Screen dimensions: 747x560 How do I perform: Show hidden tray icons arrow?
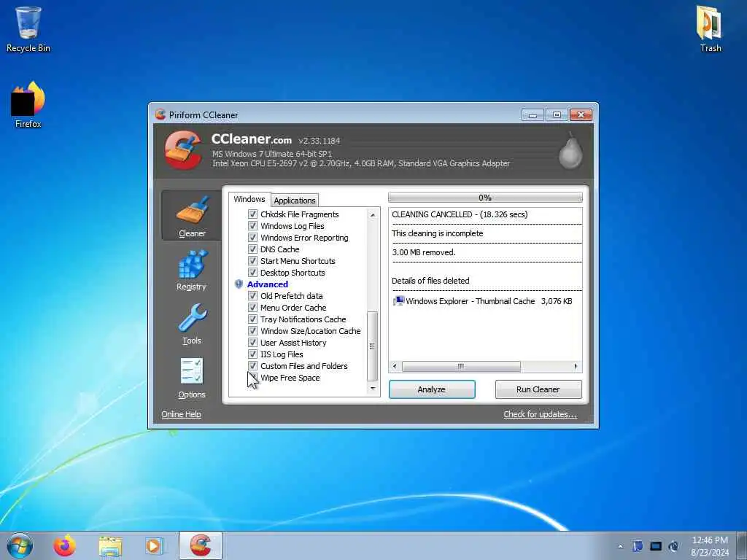click(620, 547)
